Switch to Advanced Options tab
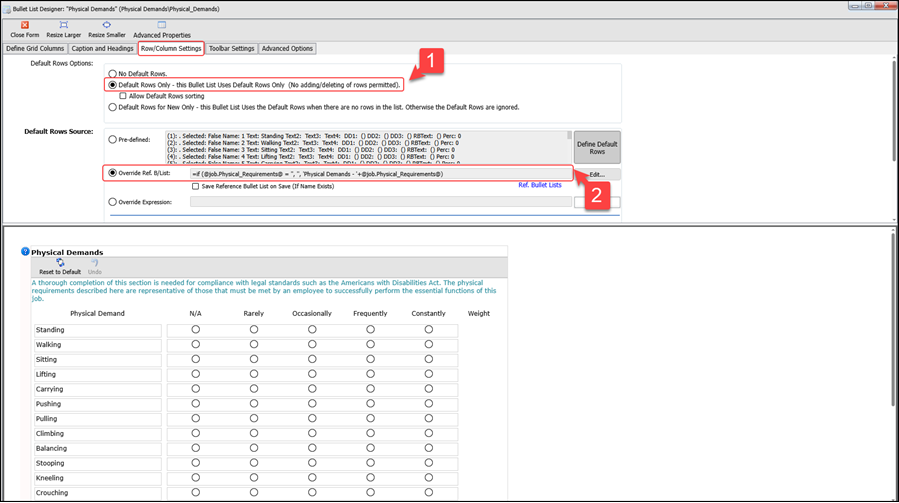This screenshot has height=503, width=899. [x=287, y=49]
